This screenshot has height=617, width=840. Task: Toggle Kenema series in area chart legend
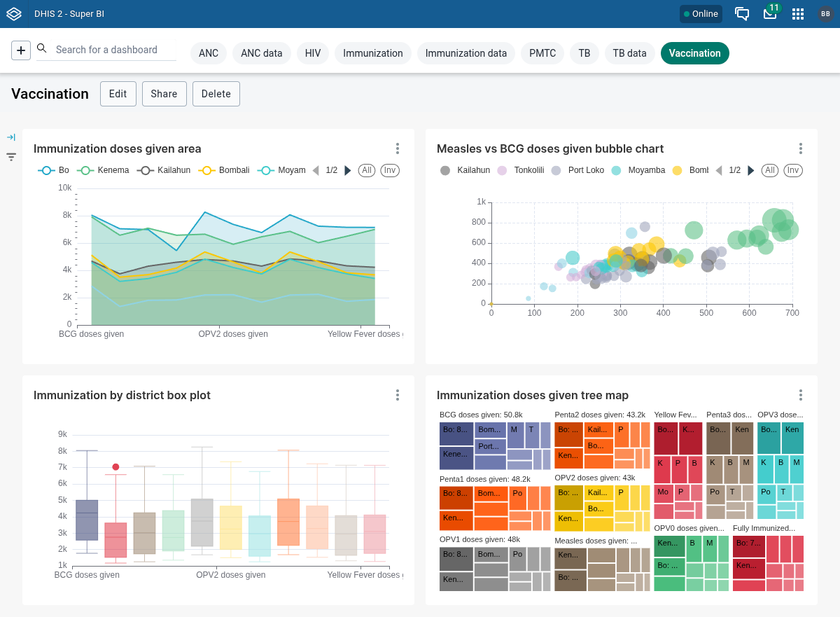pos(104,170)
